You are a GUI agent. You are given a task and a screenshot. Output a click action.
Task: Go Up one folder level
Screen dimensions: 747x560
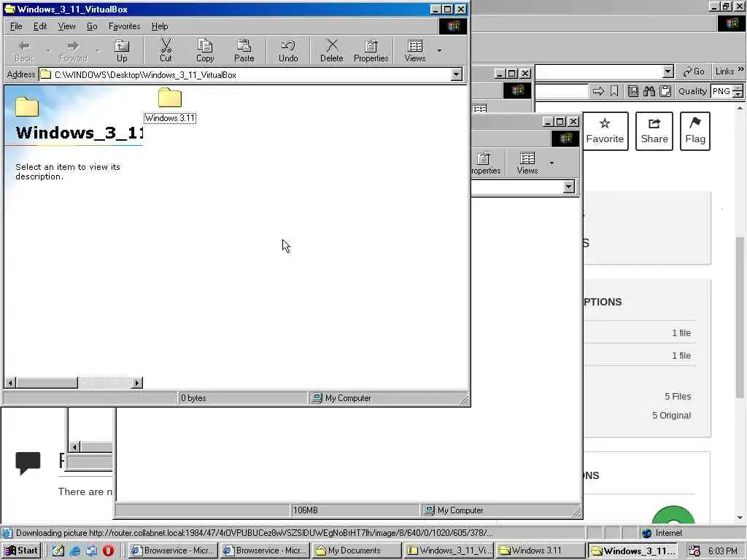click(122, 51)
